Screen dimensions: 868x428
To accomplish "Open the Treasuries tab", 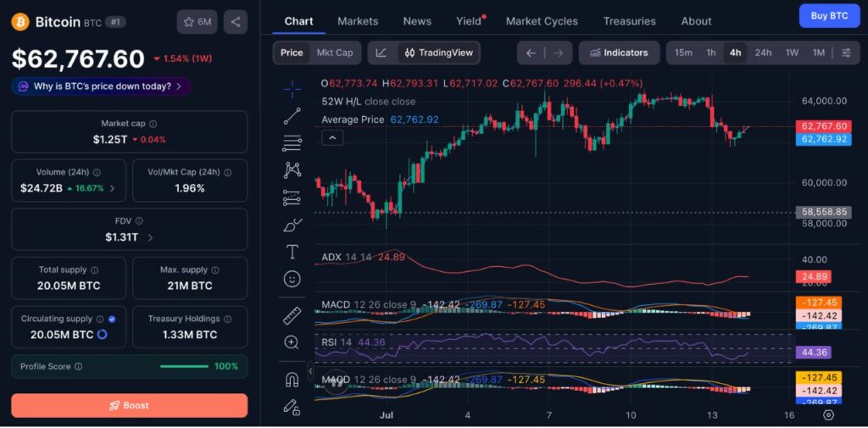I will pos(630,21).
